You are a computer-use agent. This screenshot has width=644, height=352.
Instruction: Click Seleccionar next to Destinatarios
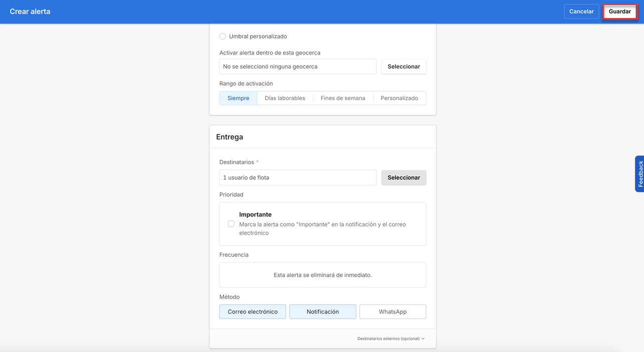click(403, 177)
